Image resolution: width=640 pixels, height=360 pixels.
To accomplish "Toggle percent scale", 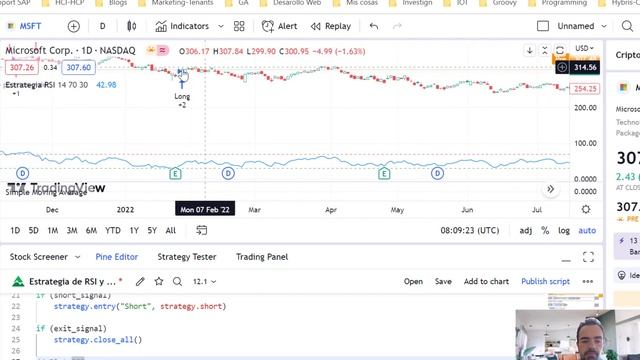I will [x=545, y=231].
